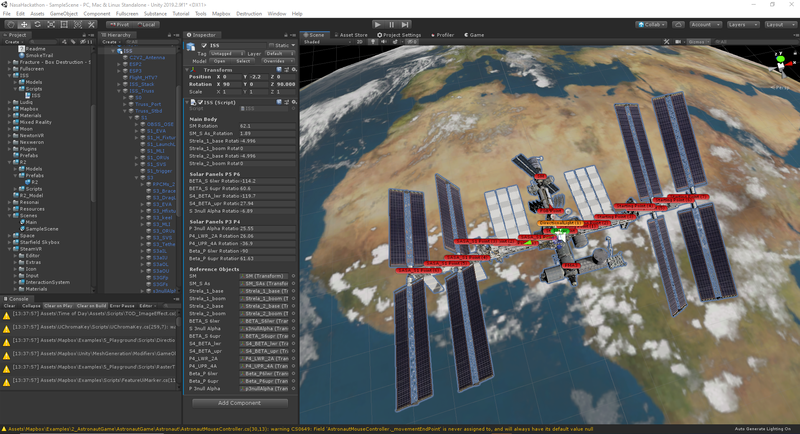800x434 pixels.
Task: Open ISS Script component settings gear
Action: click(294, 102)
